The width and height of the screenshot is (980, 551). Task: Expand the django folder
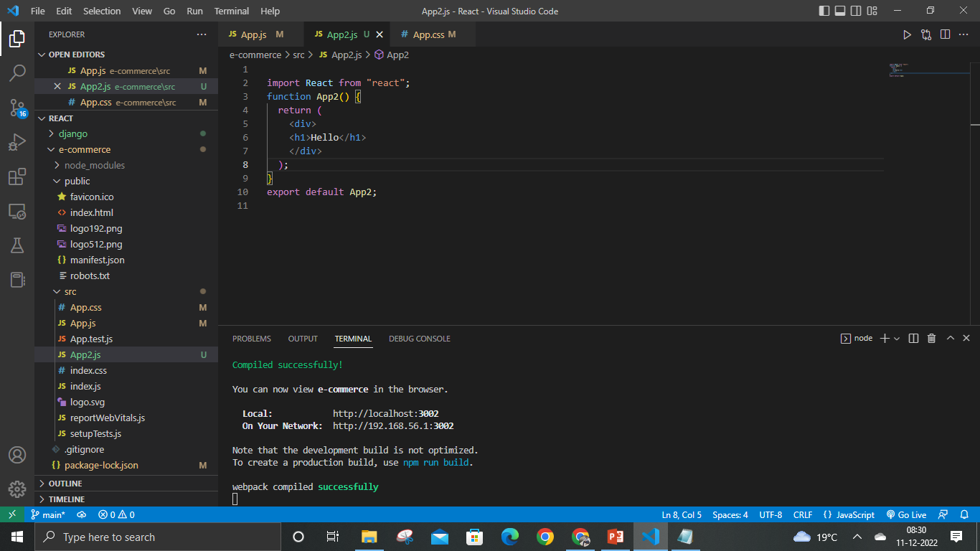[126, 133]
